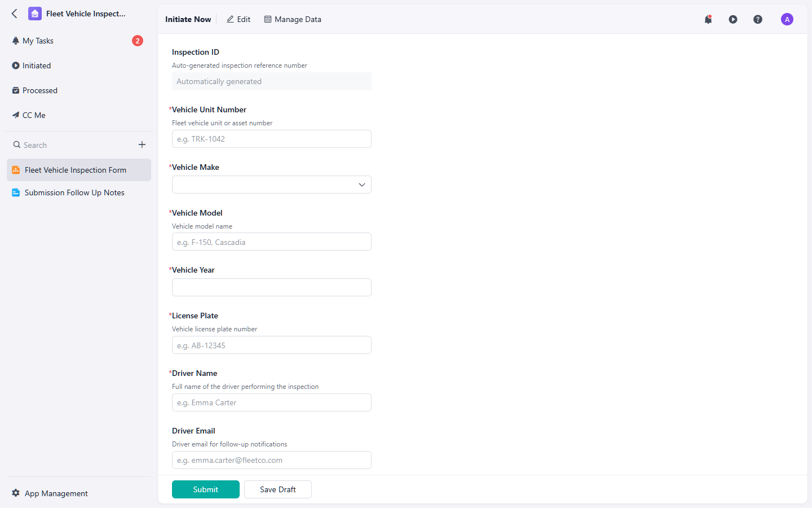This screenshot has height=508, width=812.
Task: Click the sidebar Search field
Action: coord(73,145)
